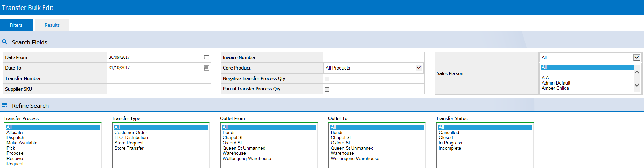The image size is (644, 168).
Task: Click the Sales Person list down arrow
Action: tap(637, 85)
